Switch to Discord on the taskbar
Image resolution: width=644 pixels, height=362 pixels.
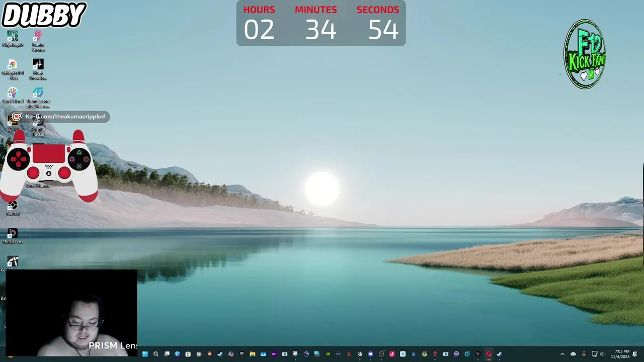point(371,354)
